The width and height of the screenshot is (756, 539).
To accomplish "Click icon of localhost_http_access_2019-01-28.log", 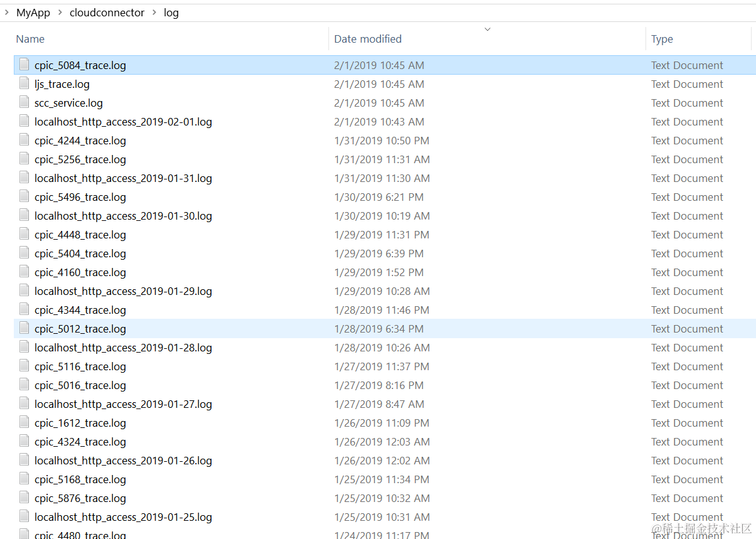I will (x=24, y=347).
